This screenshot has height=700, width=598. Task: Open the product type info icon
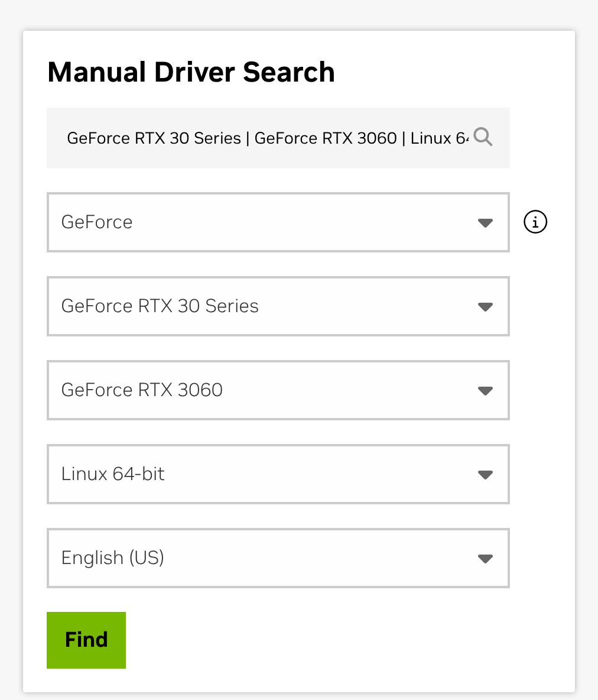[x=535, y=222]
